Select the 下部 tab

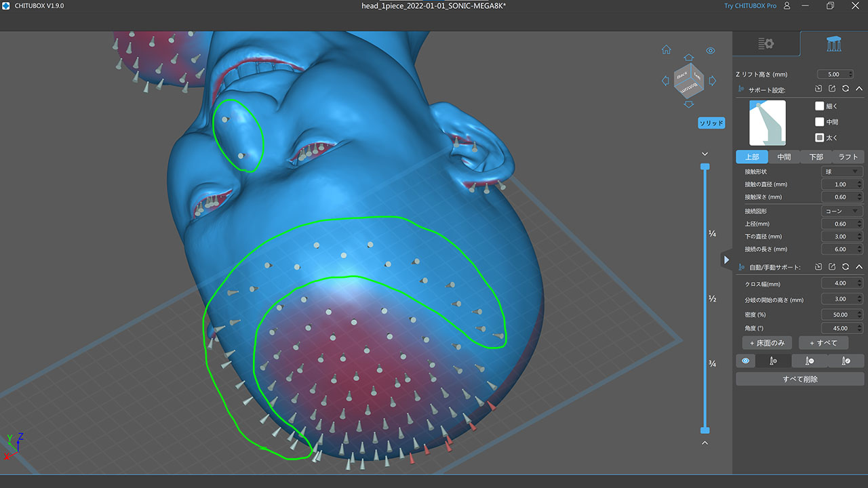coord(816,157)
